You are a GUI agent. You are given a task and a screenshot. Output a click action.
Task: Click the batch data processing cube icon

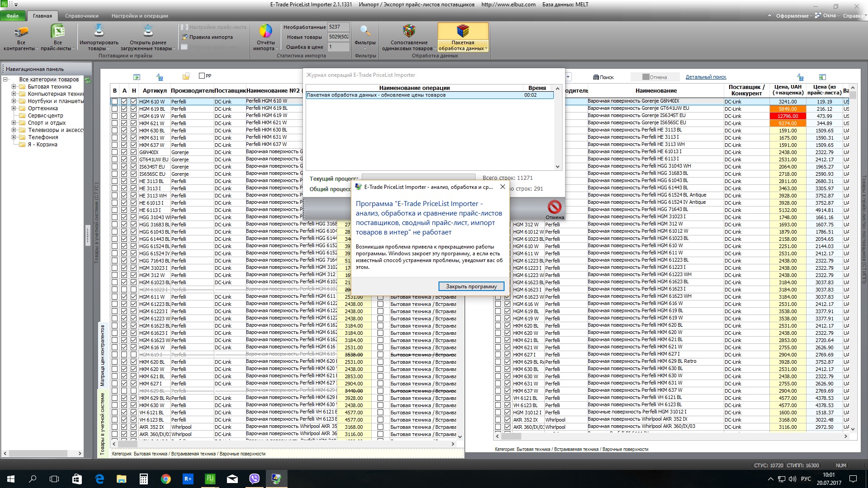463,31
